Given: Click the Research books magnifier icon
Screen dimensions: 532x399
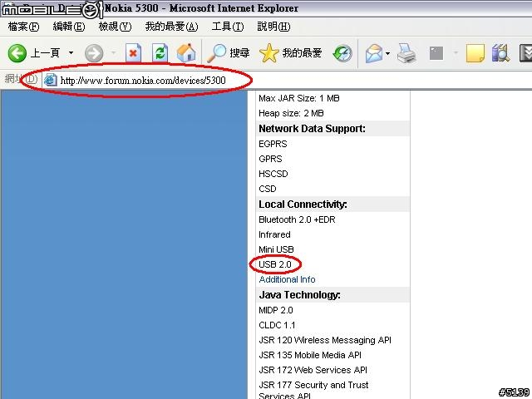Looking at the screenshot, I should 500,53.
